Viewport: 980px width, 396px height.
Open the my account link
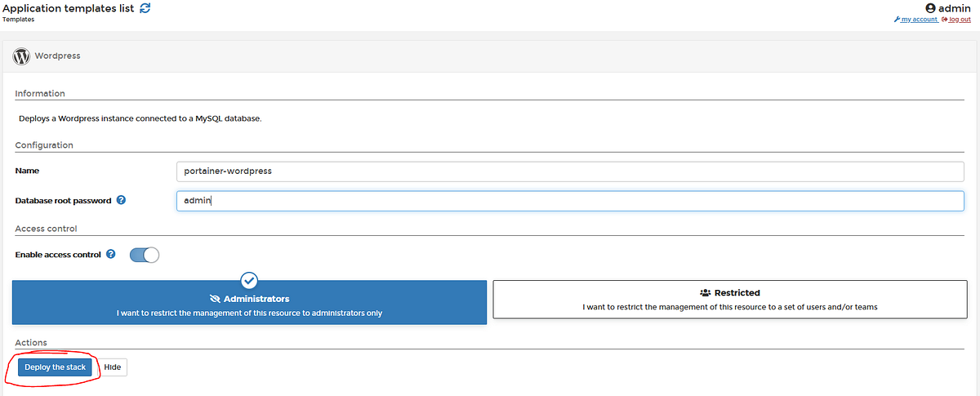(916, 19)
